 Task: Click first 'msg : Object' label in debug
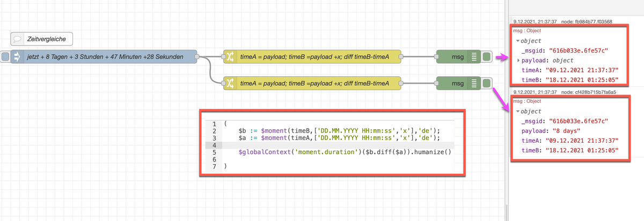(x=528, y=31)
